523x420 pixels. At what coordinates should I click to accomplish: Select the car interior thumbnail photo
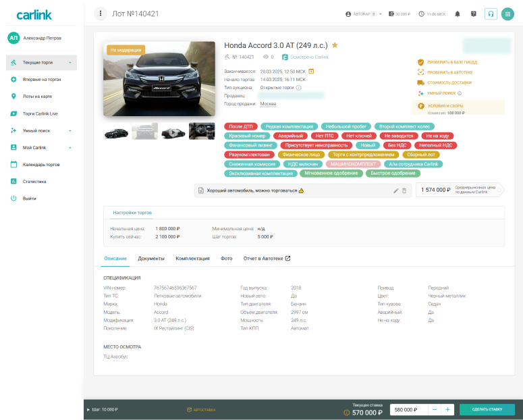coord(202,132)
